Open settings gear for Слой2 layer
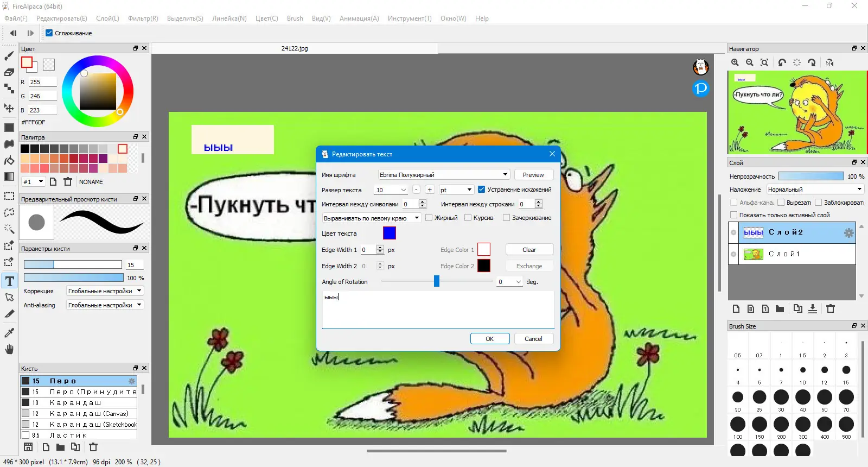 coord(848,233)
